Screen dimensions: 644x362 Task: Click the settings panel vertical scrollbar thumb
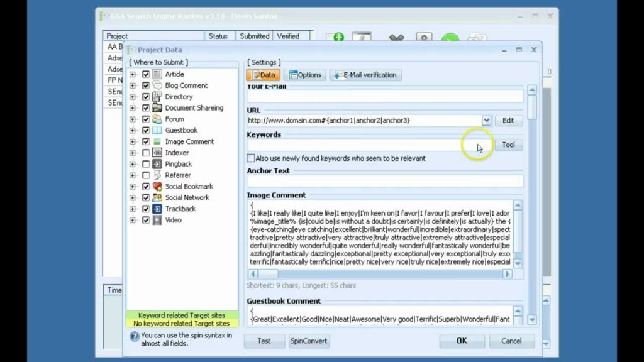click(532, 107)
